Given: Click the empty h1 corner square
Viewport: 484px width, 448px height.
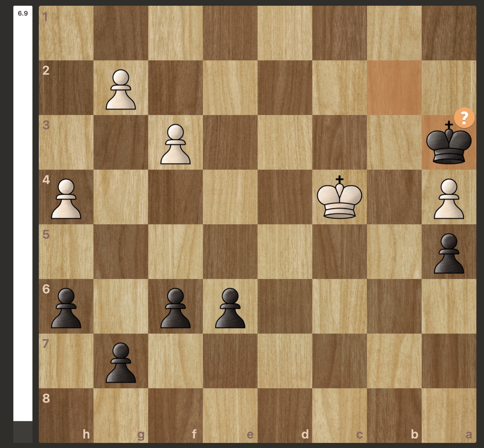Looking at the screenshot, I should point(66,33).
